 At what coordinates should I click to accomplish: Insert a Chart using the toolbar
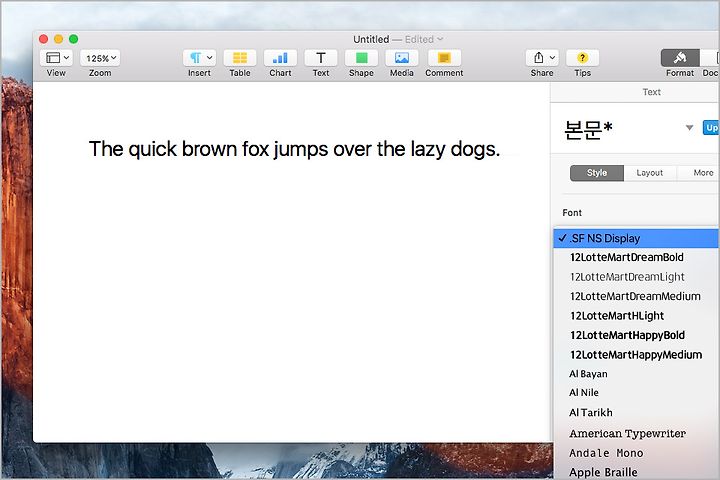pyautogui.click(x=280, y=58)
